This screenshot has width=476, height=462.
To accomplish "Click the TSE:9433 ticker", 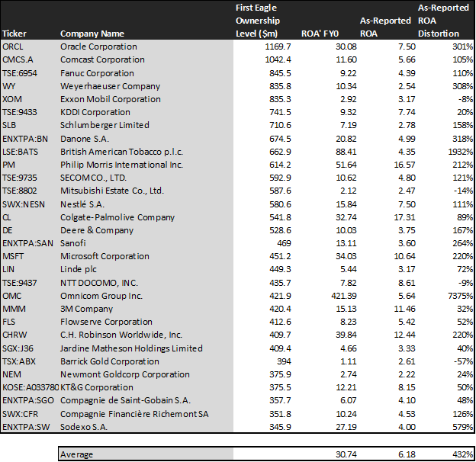I will coord(20,113).
